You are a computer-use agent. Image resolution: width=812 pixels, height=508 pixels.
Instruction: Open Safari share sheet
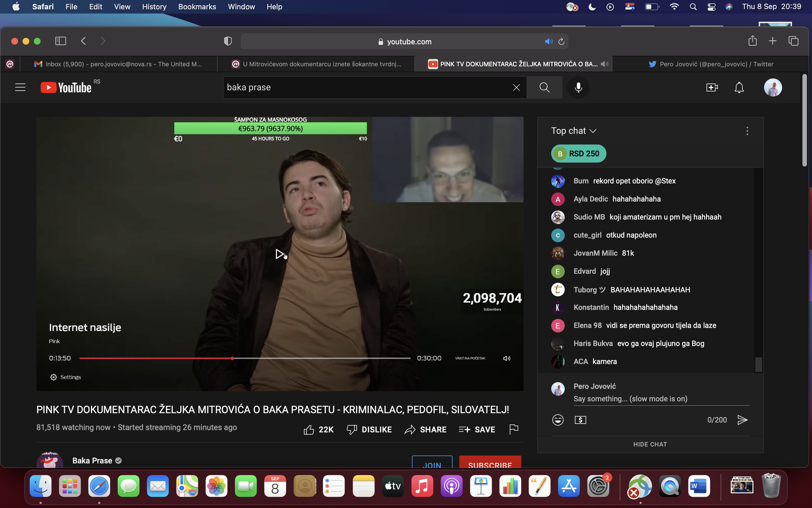pos(752,41)
